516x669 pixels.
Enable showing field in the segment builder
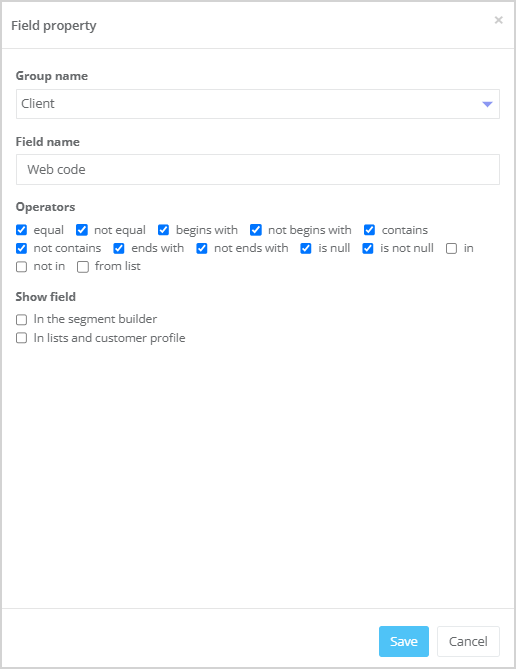[x=21, y=320]
